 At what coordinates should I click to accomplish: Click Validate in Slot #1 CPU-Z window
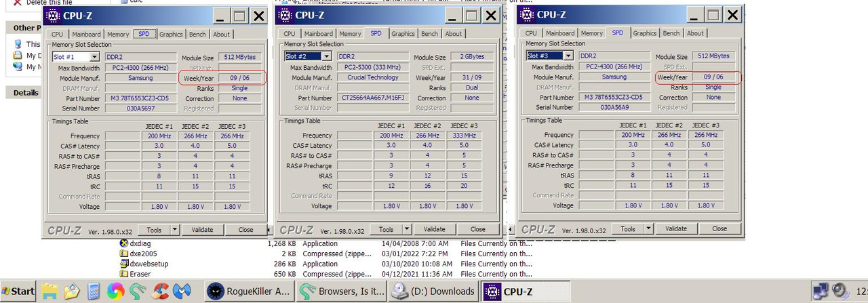[x=202, y=230]
